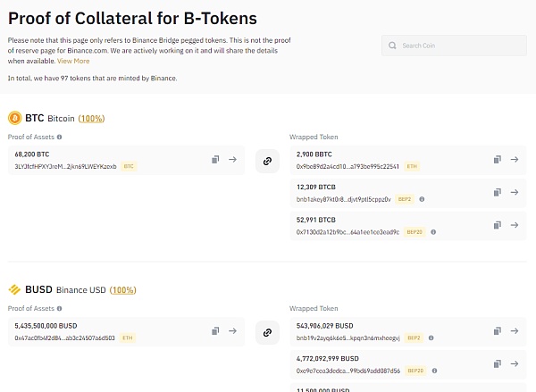Click the BTC chain link icon

pos(265,161)
